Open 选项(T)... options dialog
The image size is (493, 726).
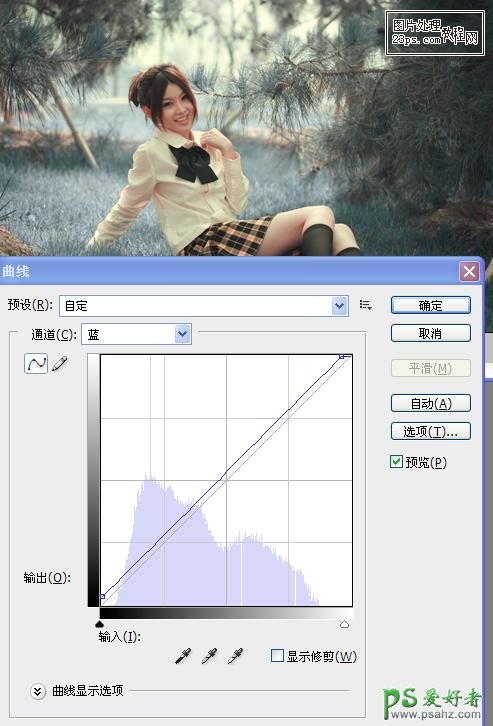coord(431,432)
